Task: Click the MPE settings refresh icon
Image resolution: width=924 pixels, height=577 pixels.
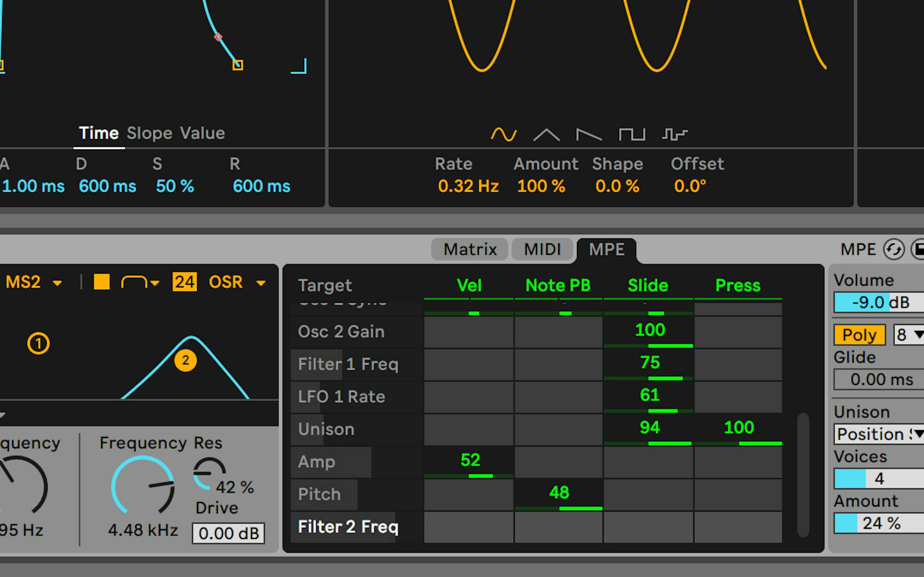Action: (894, 249)
